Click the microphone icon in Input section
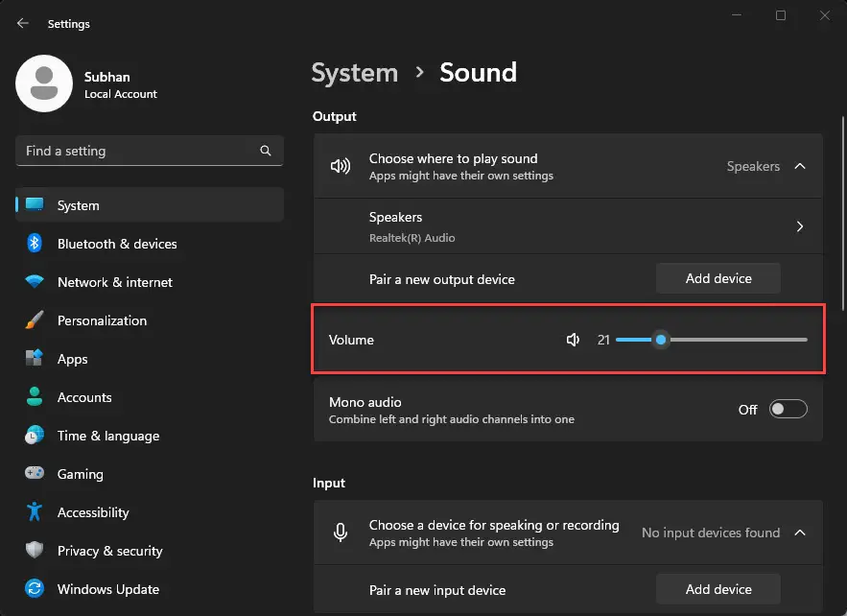 pos(341,533)
